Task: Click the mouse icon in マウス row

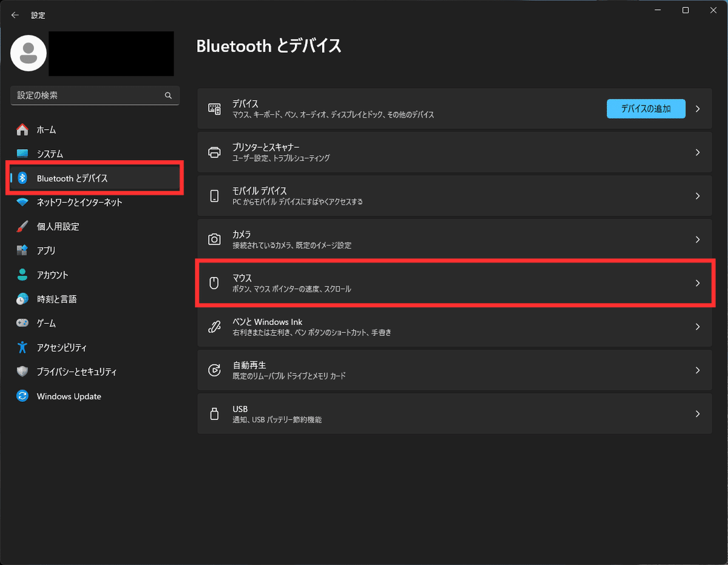Action: click(x=214, y=283)
